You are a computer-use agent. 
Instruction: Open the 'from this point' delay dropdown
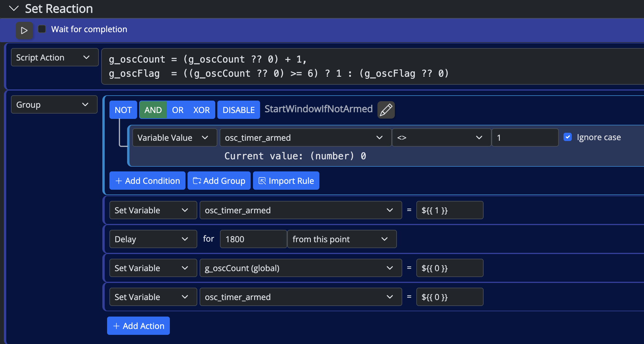pos(341,239)
